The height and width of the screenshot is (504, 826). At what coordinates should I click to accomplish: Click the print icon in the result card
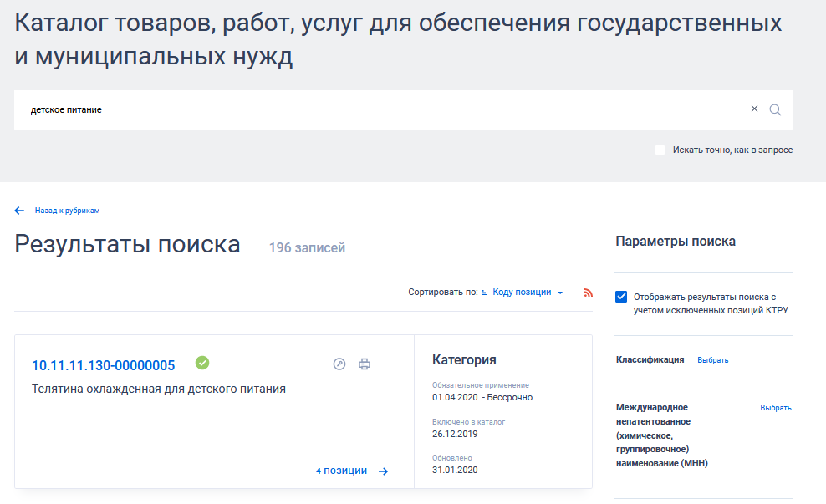click(364, 364)
